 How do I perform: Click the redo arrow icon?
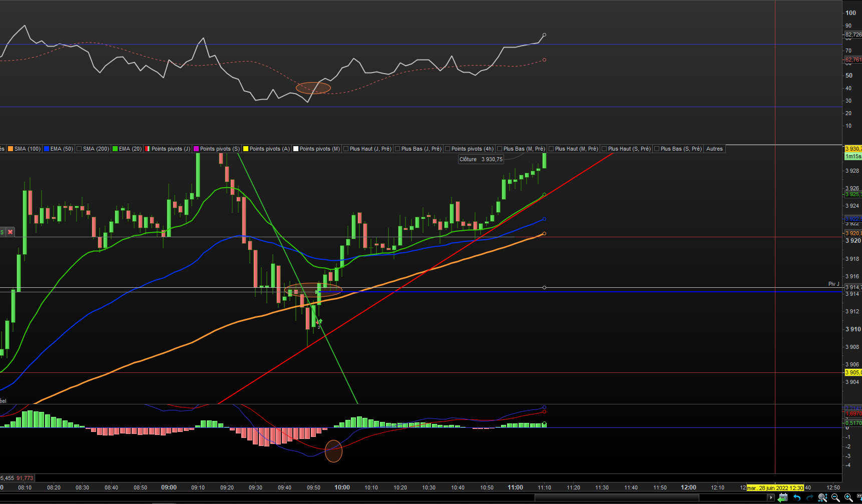(809, 497)
